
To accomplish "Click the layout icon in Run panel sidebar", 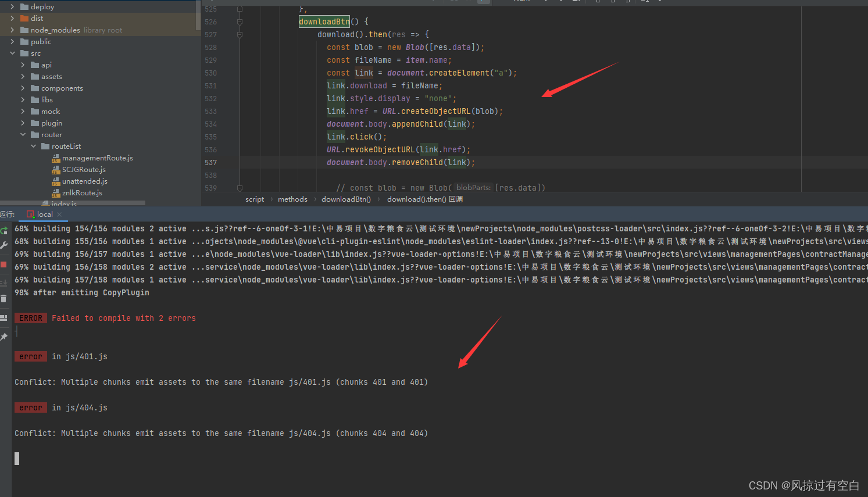I will click(3, 318).
